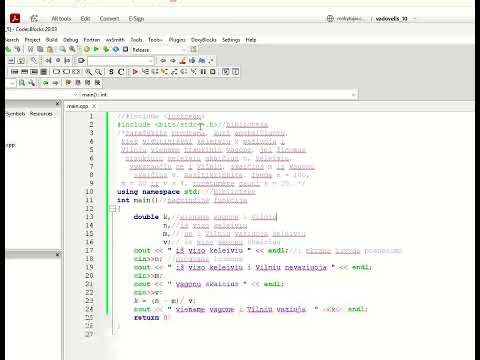Start debugging with the red play icon
480x360 pixels.
[x=135, y=72]
